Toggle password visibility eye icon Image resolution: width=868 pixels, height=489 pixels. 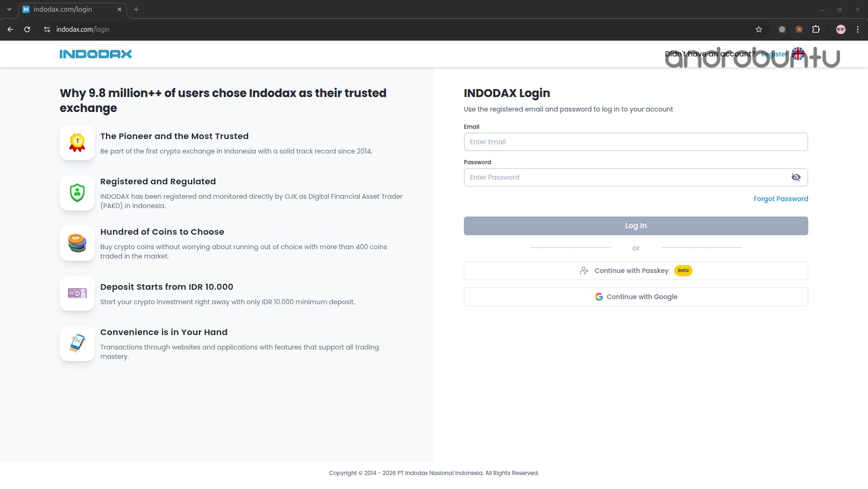pos(796,177)
